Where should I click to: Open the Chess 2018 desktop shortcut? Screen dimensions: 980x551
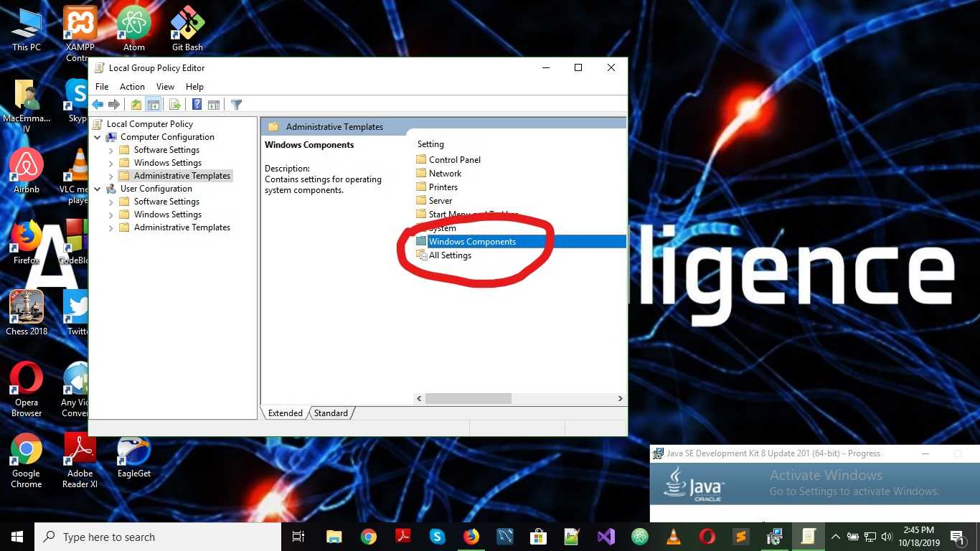point(27,313)
